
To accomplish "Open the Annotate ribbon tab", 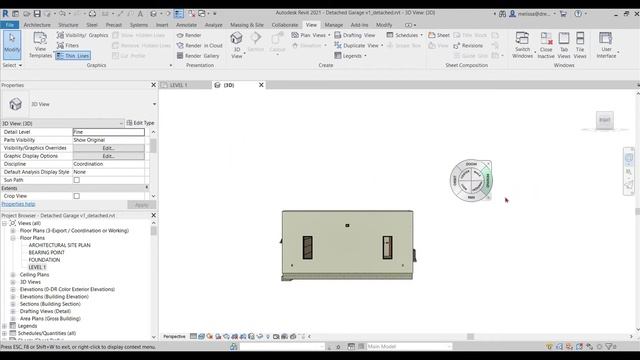I will [x=186, y=25].
